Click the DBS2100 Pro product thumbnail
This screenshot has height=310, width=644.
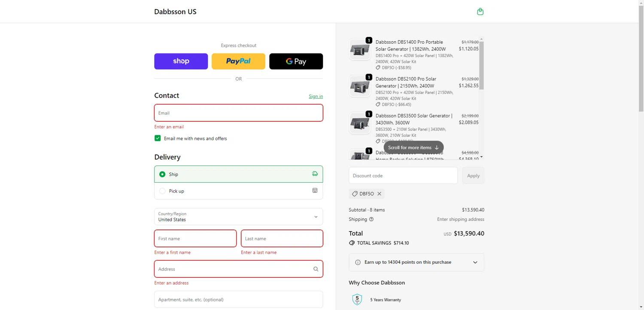tap(359, 86)
